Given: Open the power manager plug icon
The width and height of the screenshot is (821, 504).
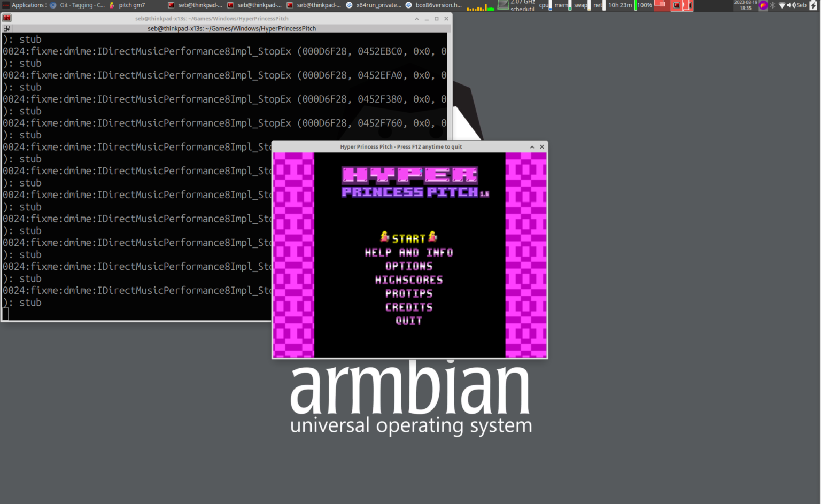Looking at the screenshot, I should click(814, 5).
